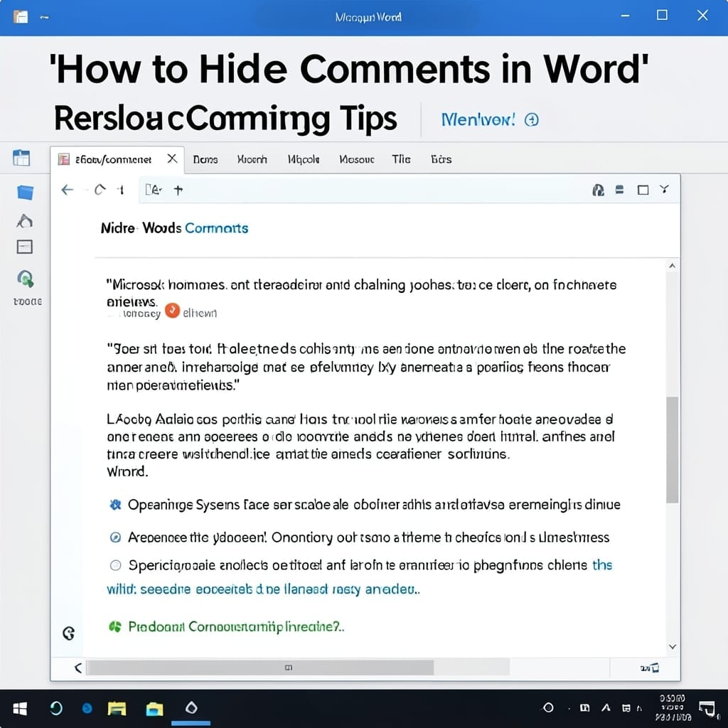Image resolution: width=728 pixels, height=728 pixels.
Task: Close the 'show/comment' tab
Action: click(x=172, y=159)
